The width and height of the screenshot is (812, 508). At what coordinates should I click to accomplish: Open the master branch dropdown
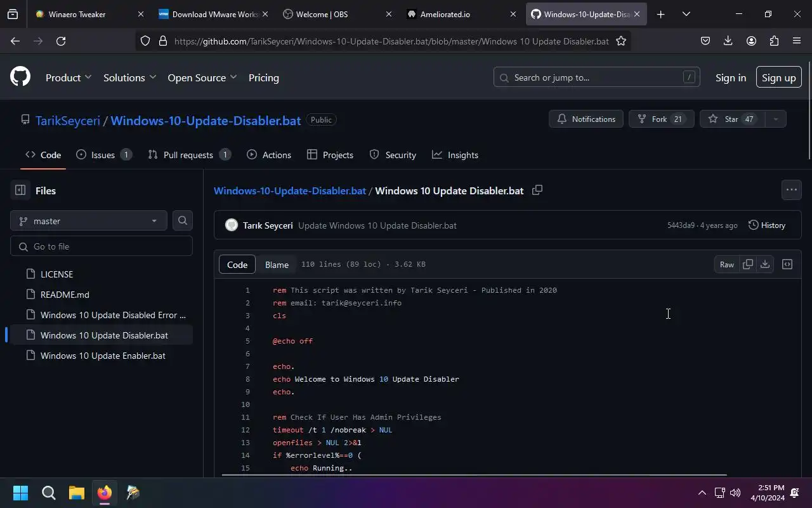tap(89, 220)
